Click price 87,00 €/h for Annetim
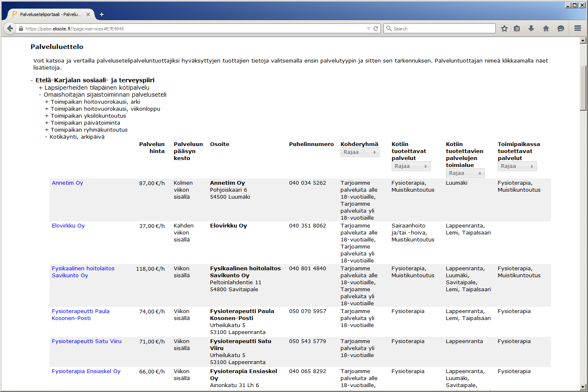 pos(152,183)
